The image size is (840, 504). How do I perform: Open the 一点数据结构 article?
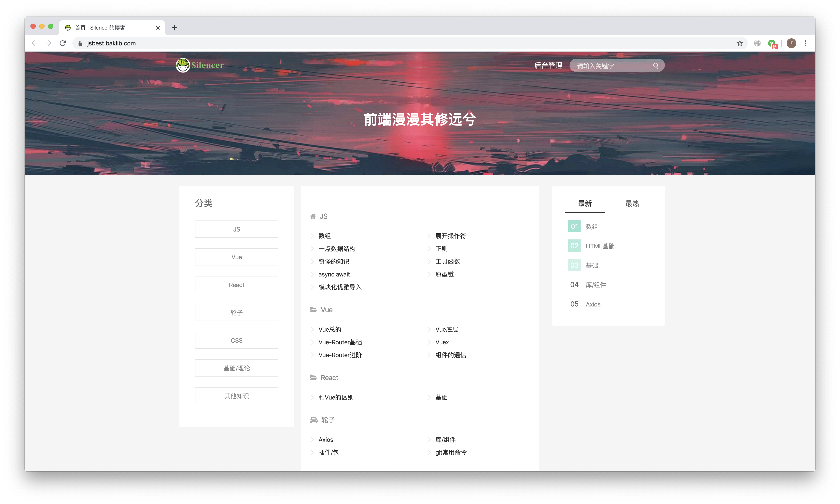(337, 249)
